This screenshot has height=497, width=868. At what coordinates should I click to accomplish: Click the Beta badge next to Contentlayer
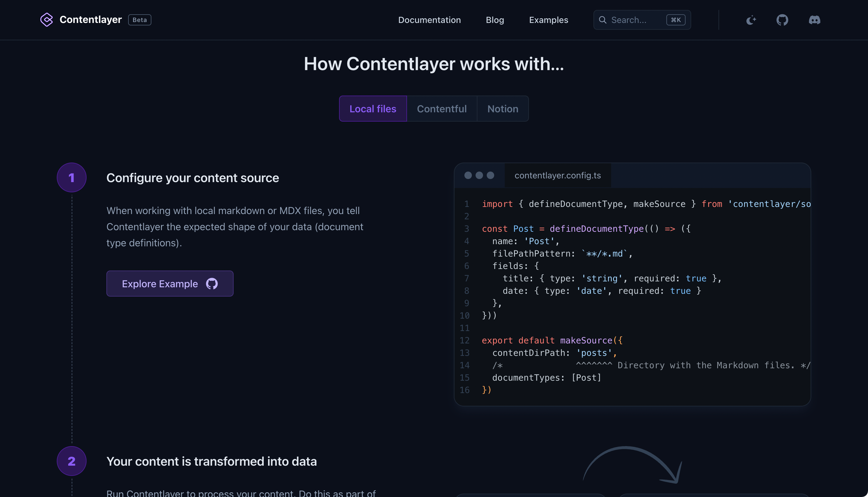139,20
